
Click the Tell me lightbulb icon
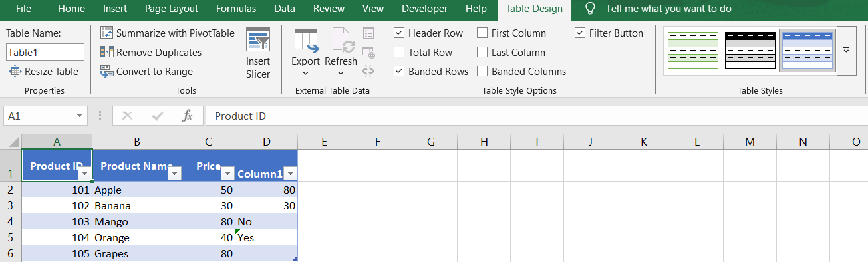click(x=589, y=9)
